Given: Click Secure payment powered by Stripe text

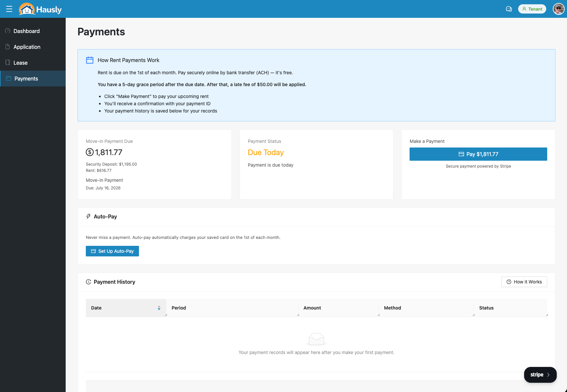Looking at the screenshot, I should click(x=478, y=166).
